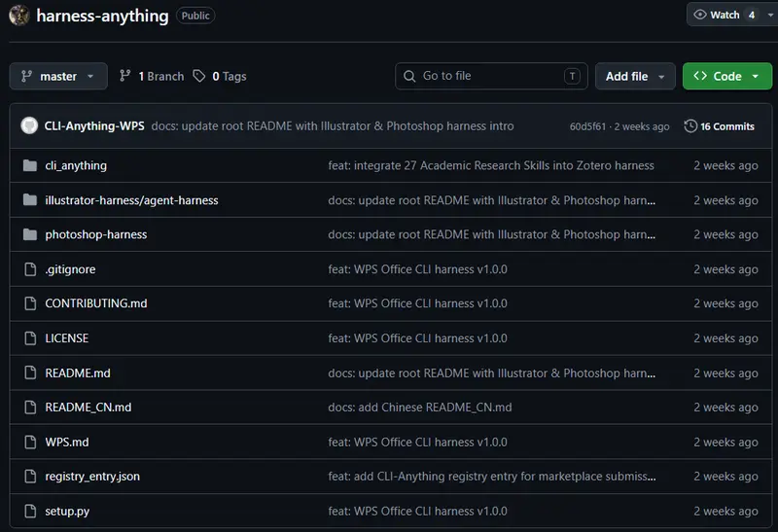Open the 27 Academic Research Skills commit message
778x532 pixels.
click(491, 165)
